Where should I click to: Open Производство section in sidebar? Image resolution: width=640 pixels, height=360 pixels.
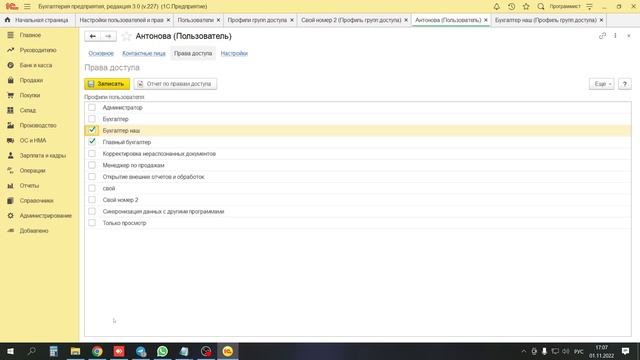[38, 125]
